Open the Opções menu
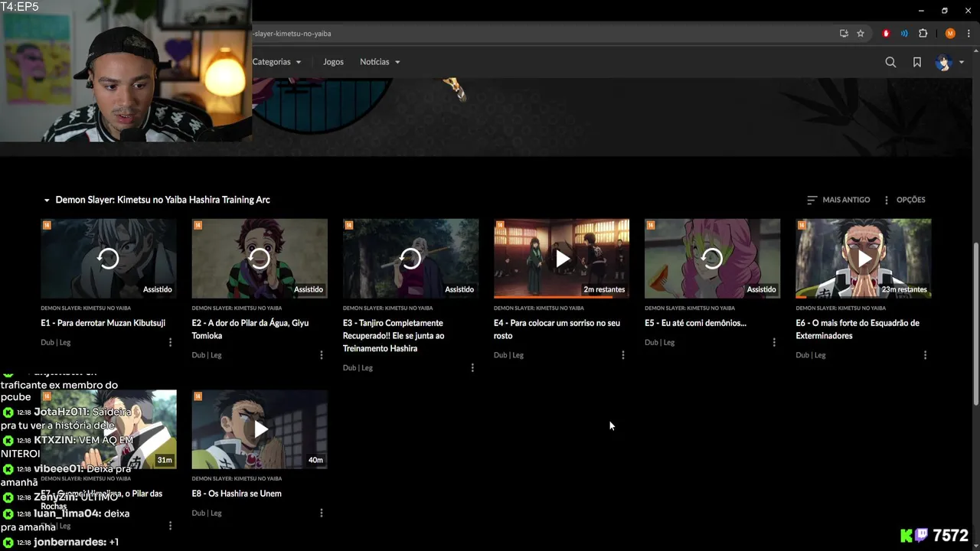This screenshot has height=551, width=980. pyautogui.click(x=904, y=200)
